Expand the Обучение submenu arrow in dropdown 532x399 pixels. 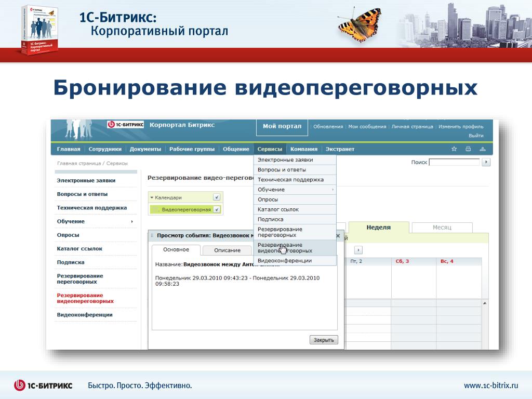(333, 190)
